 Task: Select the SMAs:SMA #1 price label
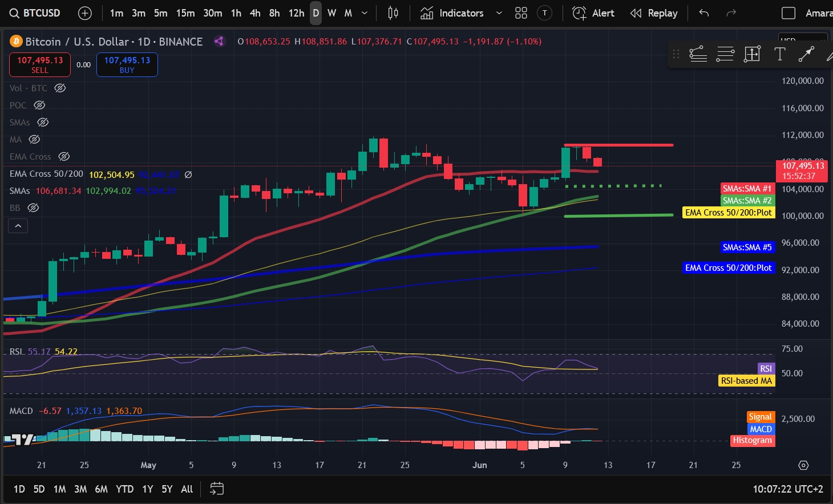747,189
